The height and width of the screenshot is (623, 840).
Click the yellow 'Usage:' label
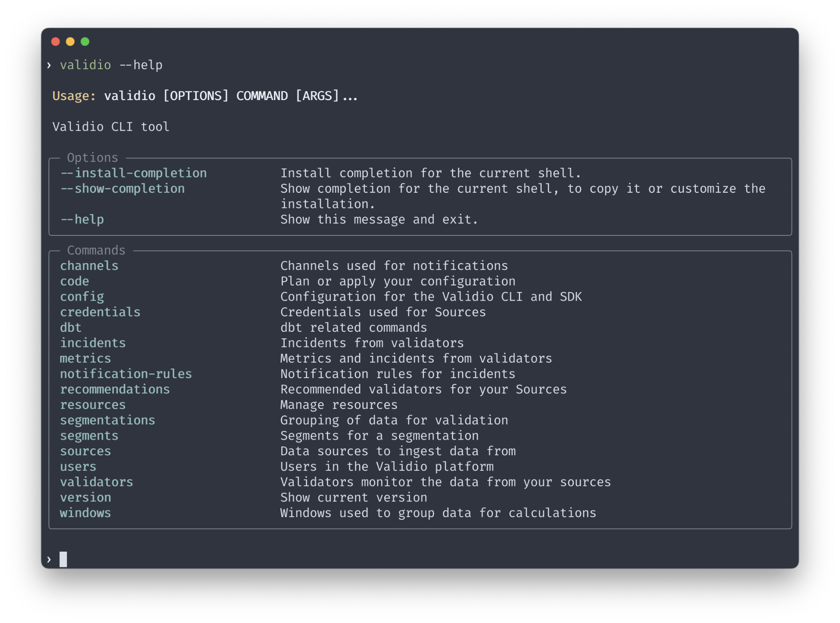click(x=74, y=96)
